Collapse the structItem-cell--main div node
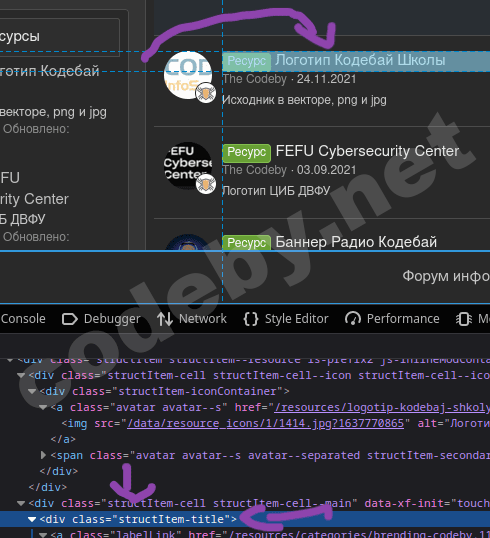490x538 pixels. [x=21, y=503]
